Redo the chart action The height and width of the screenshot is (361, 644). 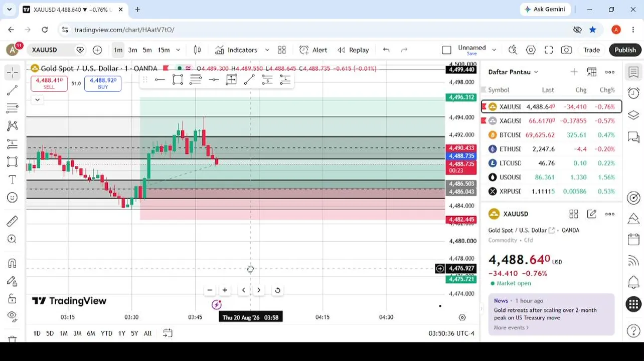(404, 50)
